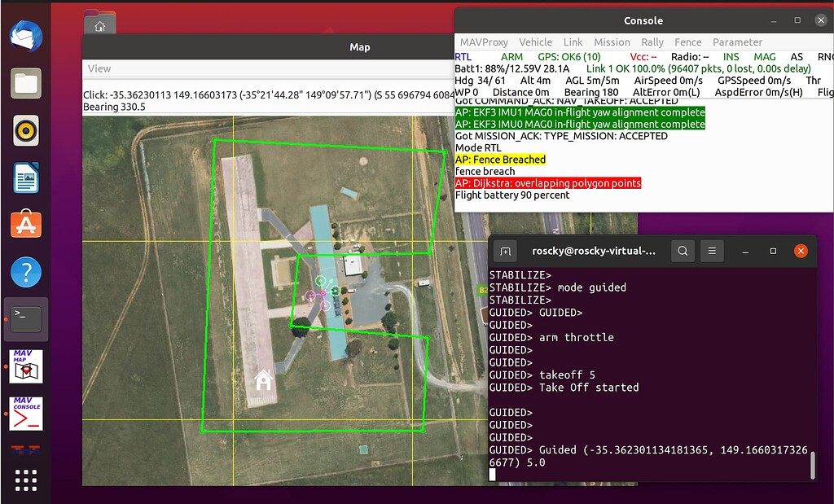Open the View menu in the Map window

(98, 68)
